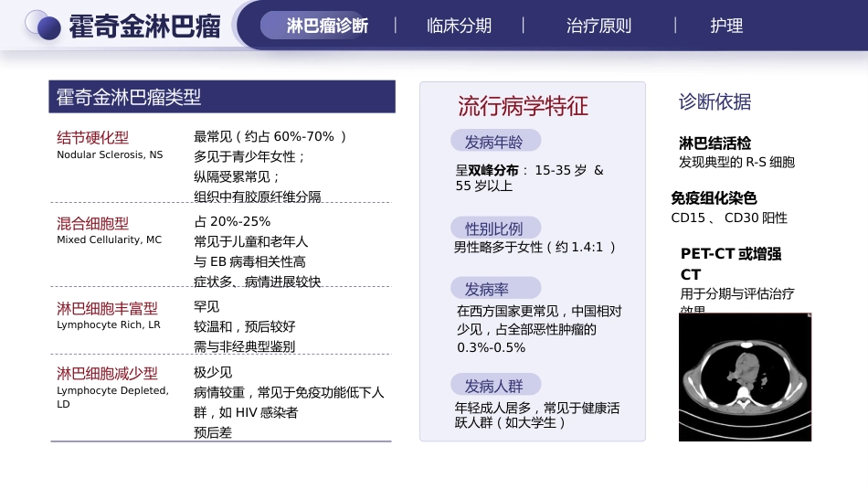
Task: Go to the 护理 tab
Action: click(726, 26)
